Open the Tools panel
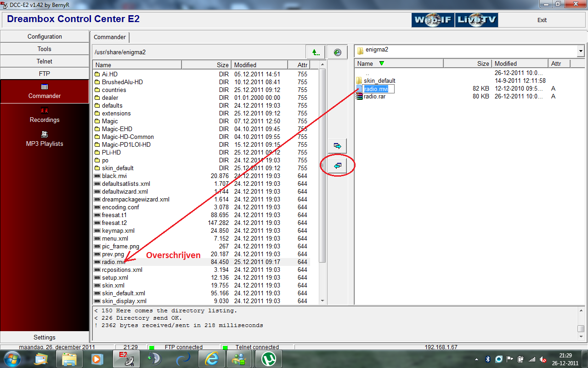Image resolution: width=588 pixels, height=368 pixels. 45,49
